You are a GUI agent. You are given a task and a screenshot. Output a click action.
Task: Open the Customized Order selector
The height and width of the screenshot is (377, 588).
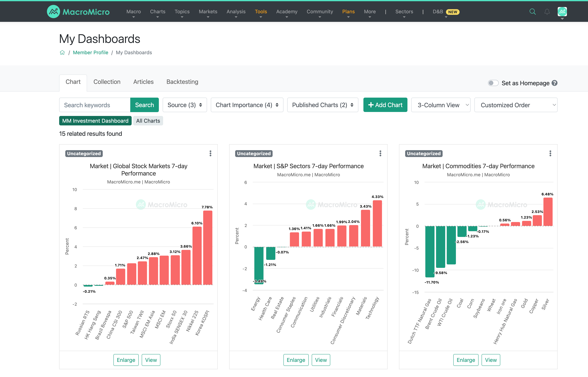[x=516, y=105]
